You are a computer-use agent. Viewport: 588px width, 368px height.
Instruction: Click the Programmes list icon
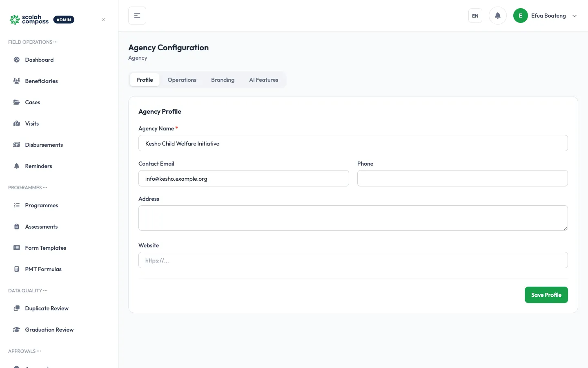17,205
